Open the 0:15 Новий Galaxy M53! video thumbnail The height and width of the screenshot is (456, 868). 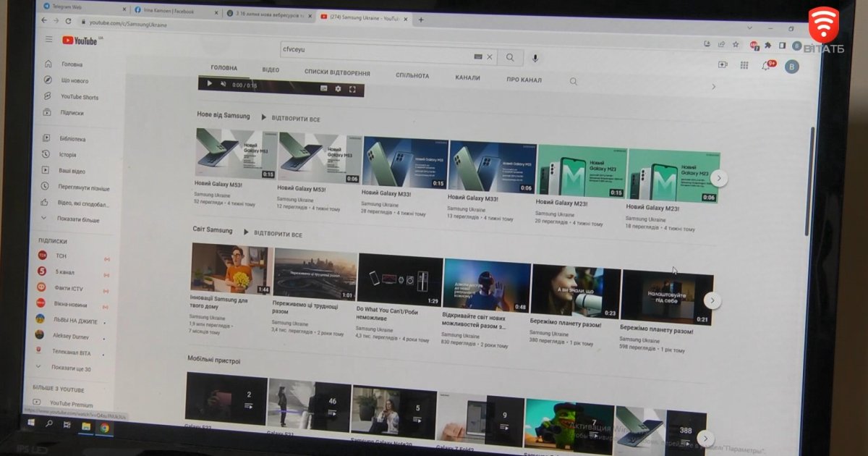236,154
